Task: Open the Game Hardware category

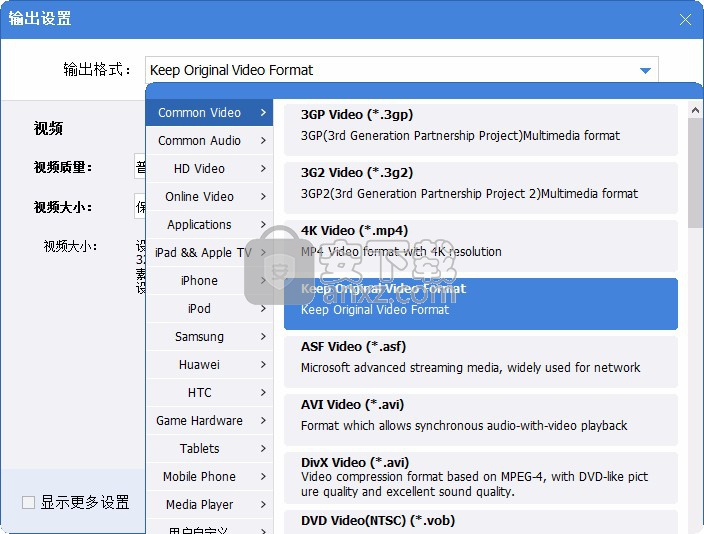Action: pyautogui.click(x=209, y=420)
